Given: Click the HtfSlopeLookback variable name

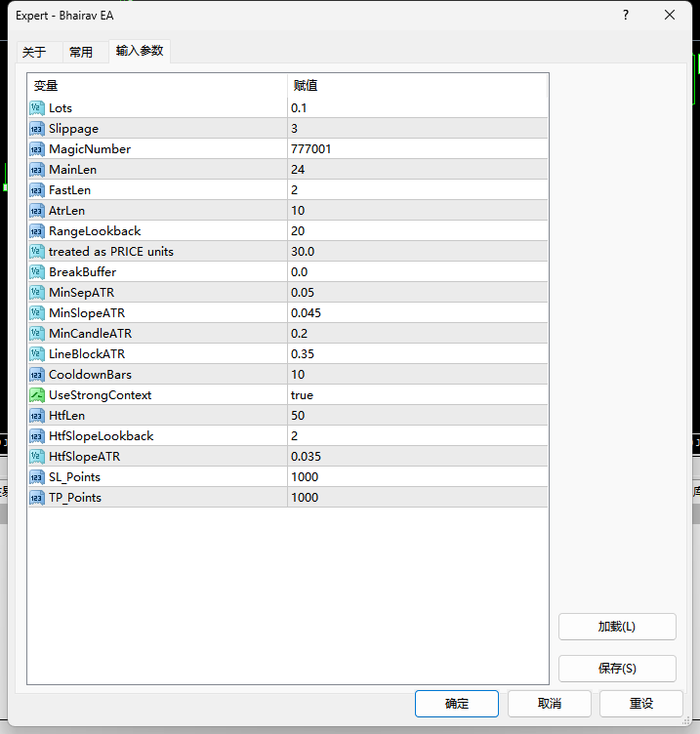Looking at the screenshot, I should [x=102, y=435].
